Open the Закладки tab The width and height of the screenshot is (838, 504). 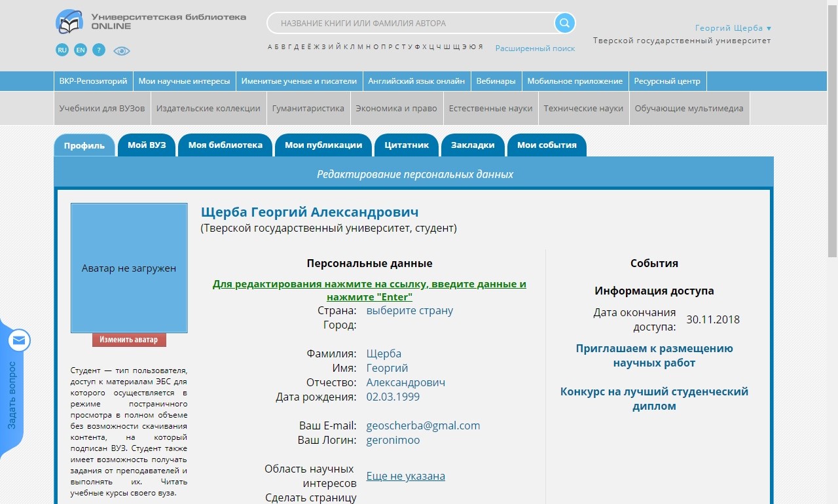pyautogui.click(x=473, y=145)
